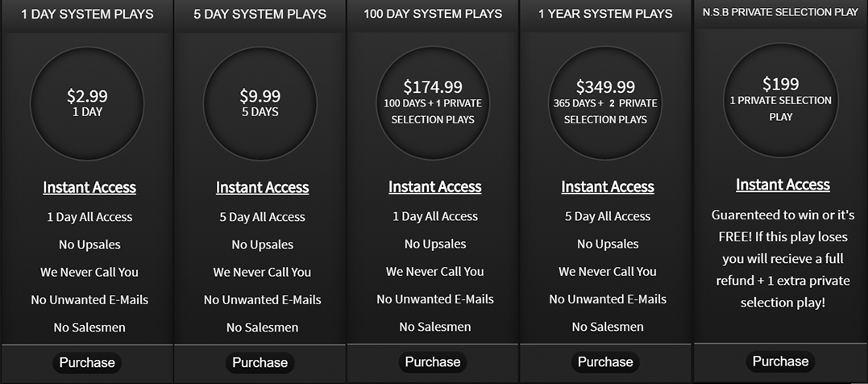Screen dimensions: 868x384
Task: Click the $174.99 price circle
Action: click(433, 102)
